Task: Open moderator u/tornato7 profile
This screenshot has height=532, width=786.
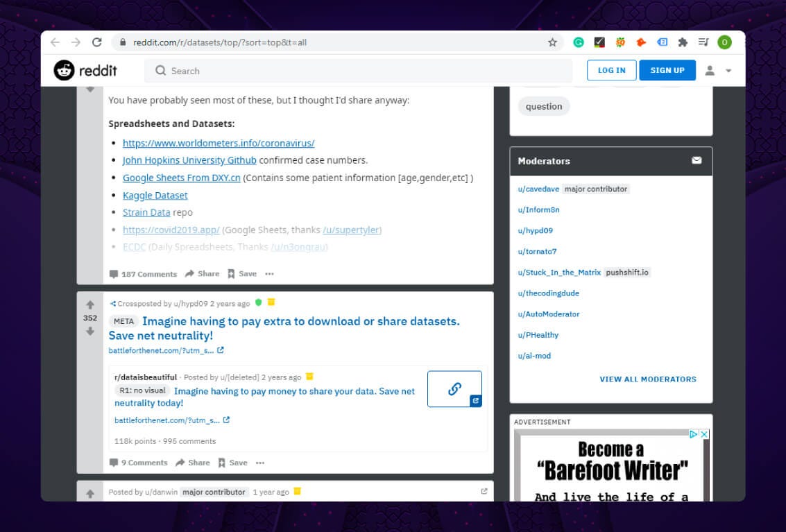Action: (x=537, y=252)
